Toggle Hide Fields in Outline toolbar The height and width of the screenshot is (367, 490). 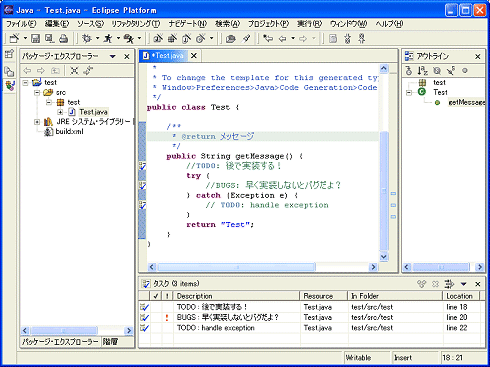click(437, 70)
